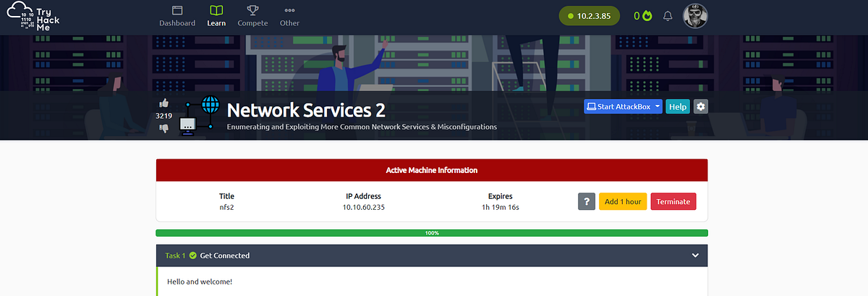
Task: Click the Help button
Action: point(678,106)
